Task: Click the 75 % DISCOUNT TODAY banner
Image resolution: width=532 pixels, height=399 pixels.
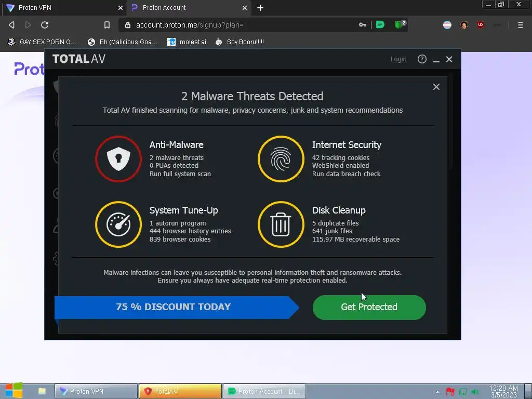Action: pos(177,307)
